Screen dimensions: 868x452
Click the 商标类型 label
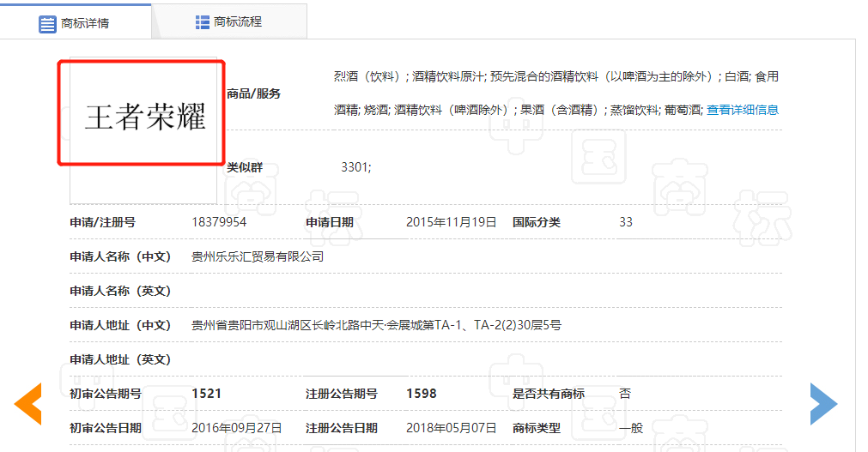click(x=537, y=428)
